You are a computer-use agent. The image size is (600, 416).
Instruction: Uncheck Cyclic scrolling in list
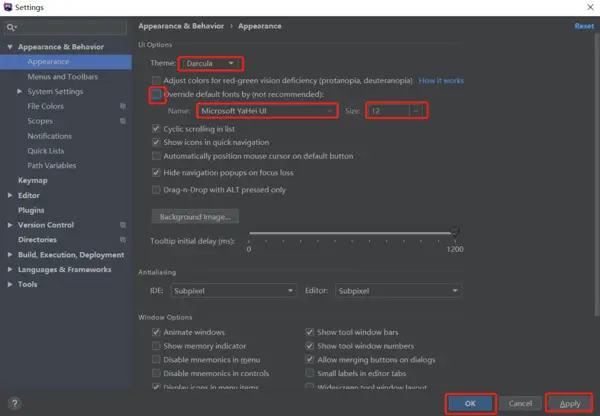156,129
